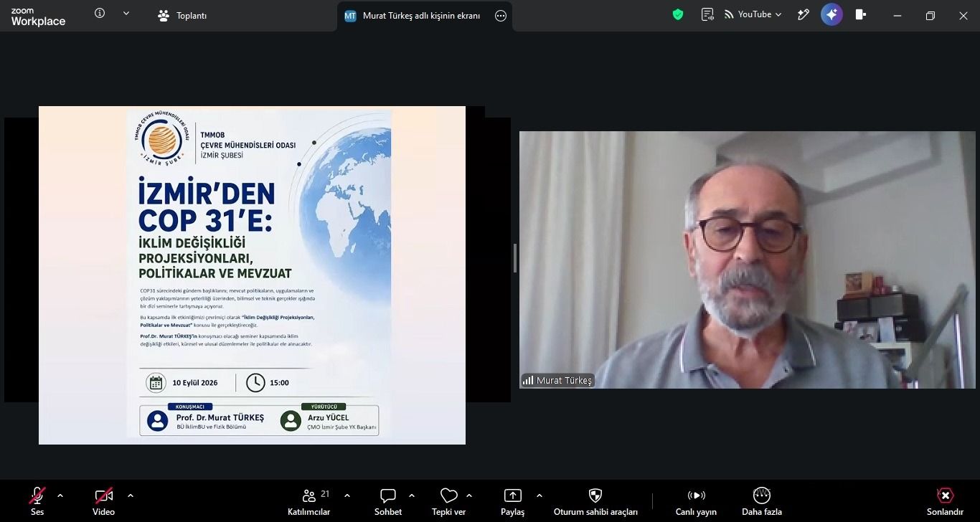Expand audio options next to Ses

pos(60,495)
